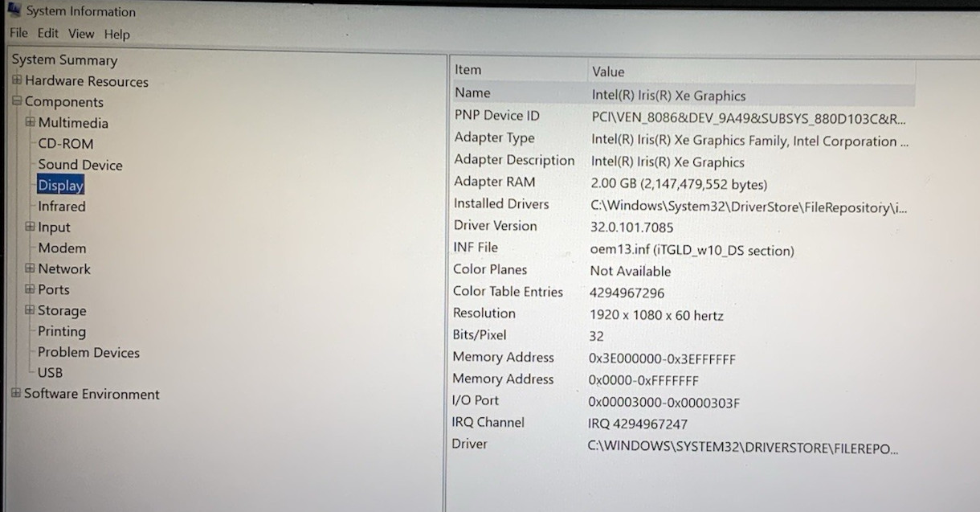Select the CD-ROM tree item

click(x=66, y=144)
